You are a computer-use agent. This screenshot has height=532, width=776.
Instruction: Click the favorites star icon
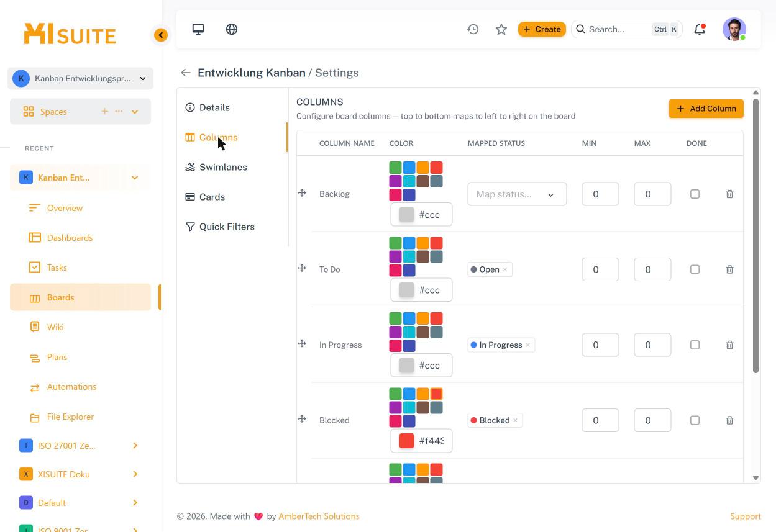(x=501, y=29)
